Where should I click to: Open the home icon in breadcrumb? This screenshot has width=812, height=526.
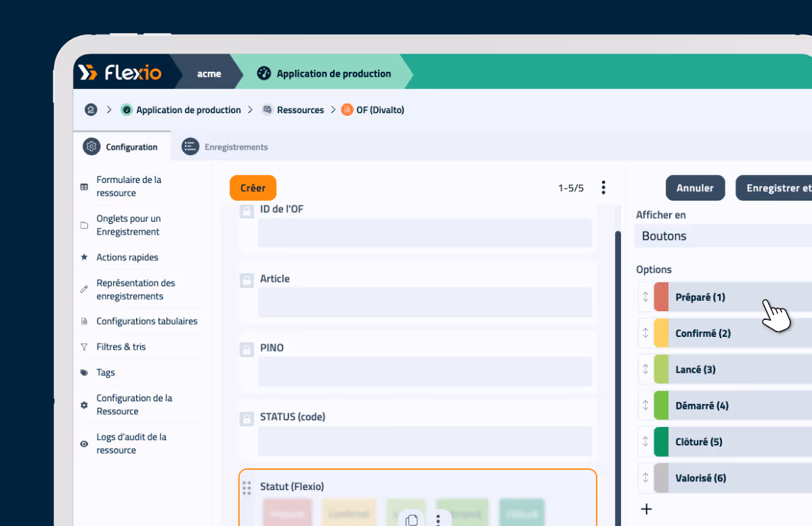click(91, 110)
